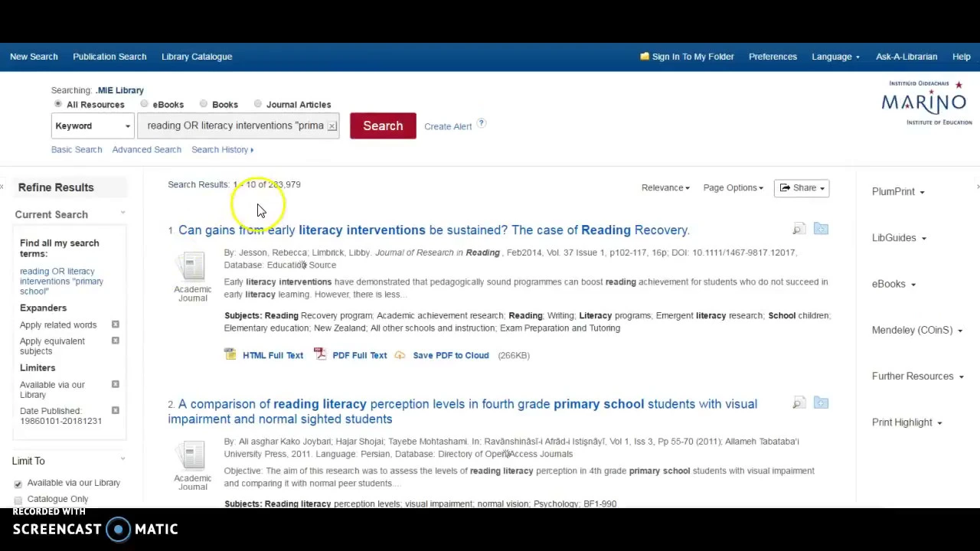Open Preferences

tap(773, 57)
